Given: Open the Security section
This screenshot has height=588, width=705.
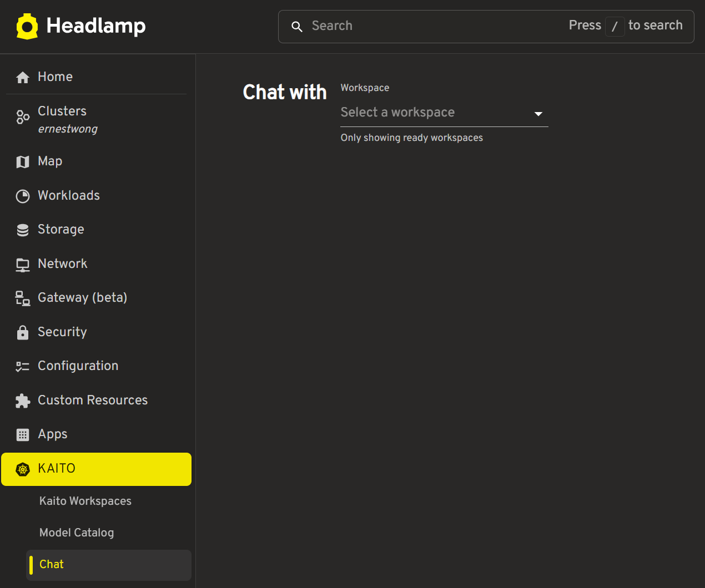Looking at the screenshot, I should tap(96, 332).
